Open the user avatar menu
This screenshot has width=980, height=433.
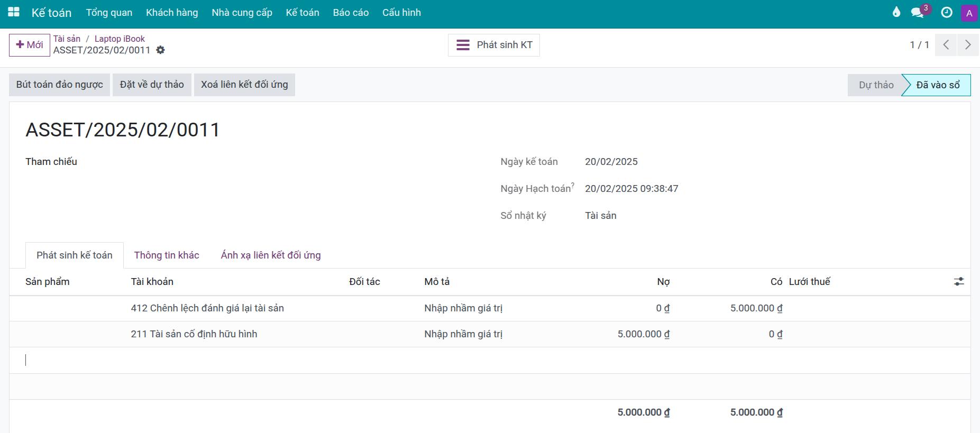tap(969, 13)
